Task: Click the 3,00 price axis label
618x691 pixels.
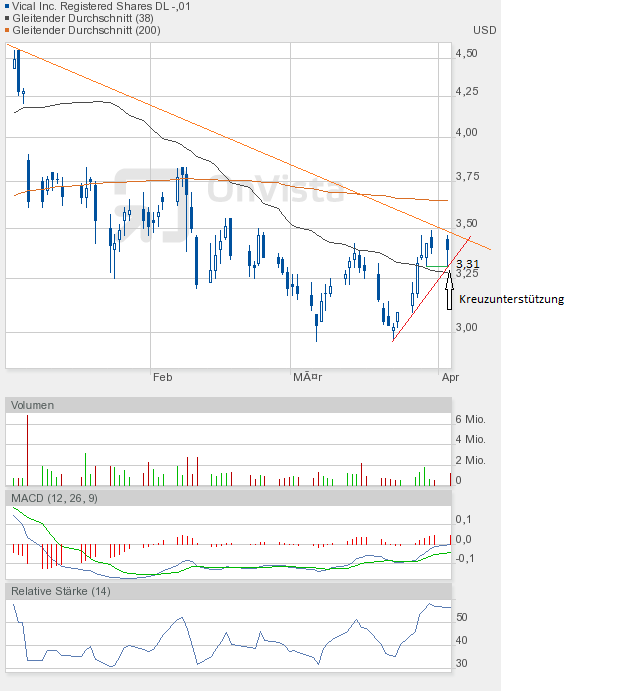Action: pos(466,327)
